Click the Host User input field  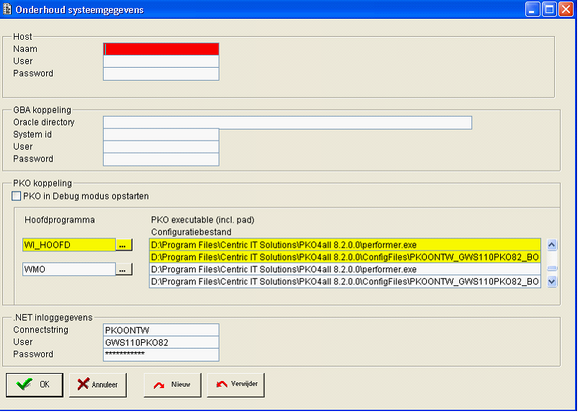pos(161,61)
